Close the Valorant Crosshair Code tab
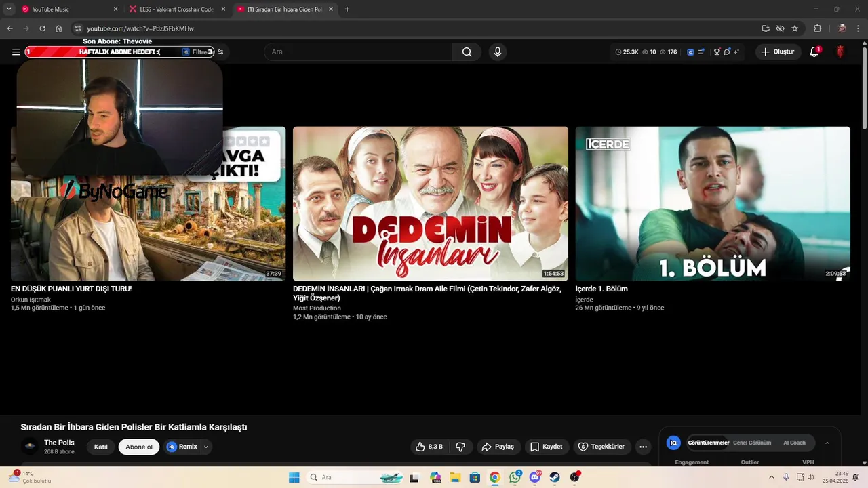Screen dimensions: 868x488 [222, 9]
